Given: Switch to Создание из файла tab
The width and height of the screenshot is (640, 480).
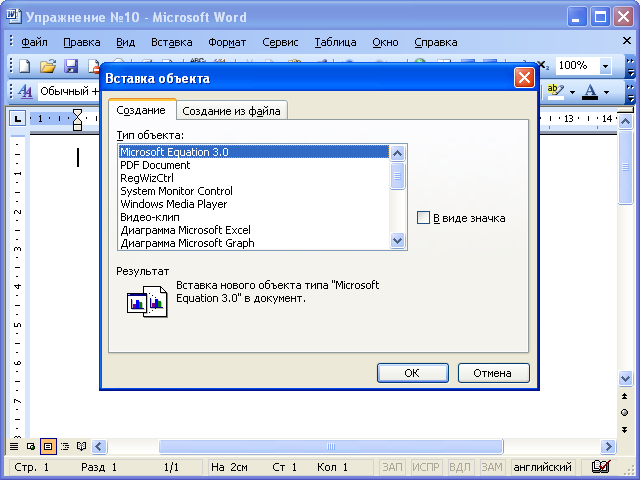Looking at the screenshot, I should 231,111.
